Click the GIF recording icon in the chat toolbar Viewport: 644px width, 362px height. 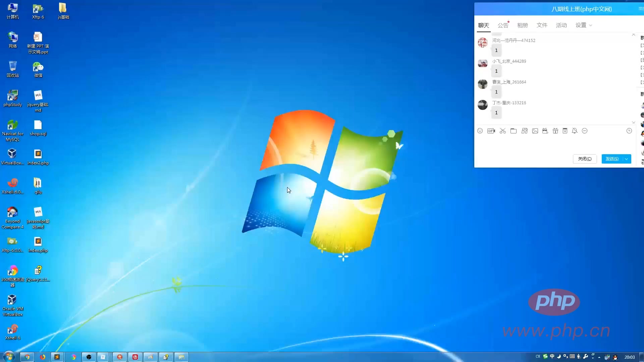[x=491, y=131]
